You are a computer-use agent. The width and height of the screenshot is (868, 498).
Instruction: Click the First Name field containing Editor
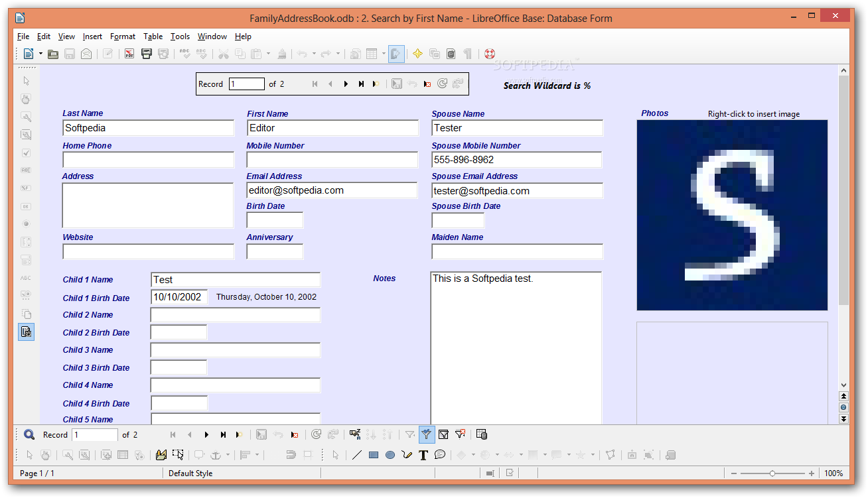point(332,128)
